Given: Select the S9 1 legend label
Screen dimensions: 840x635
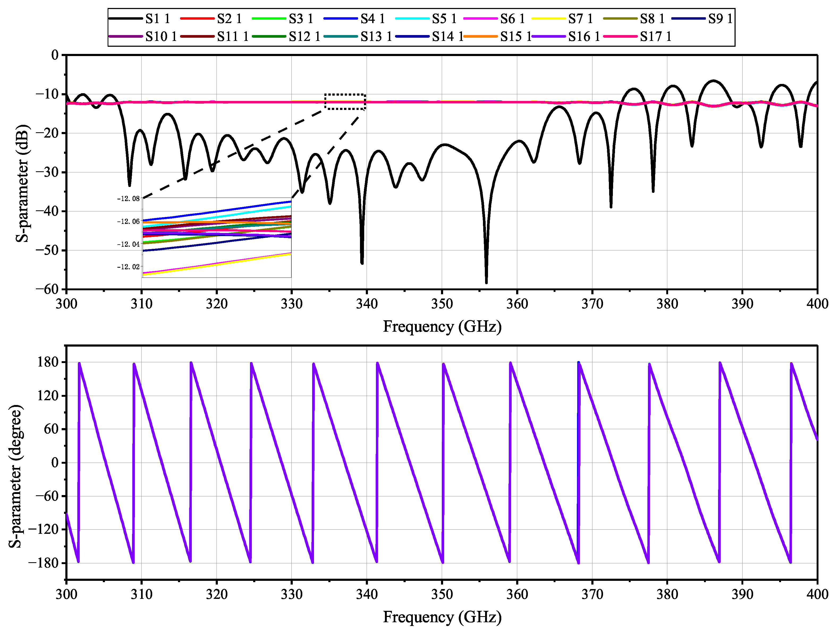Looking at the screenshot, I should coord(720,18).
